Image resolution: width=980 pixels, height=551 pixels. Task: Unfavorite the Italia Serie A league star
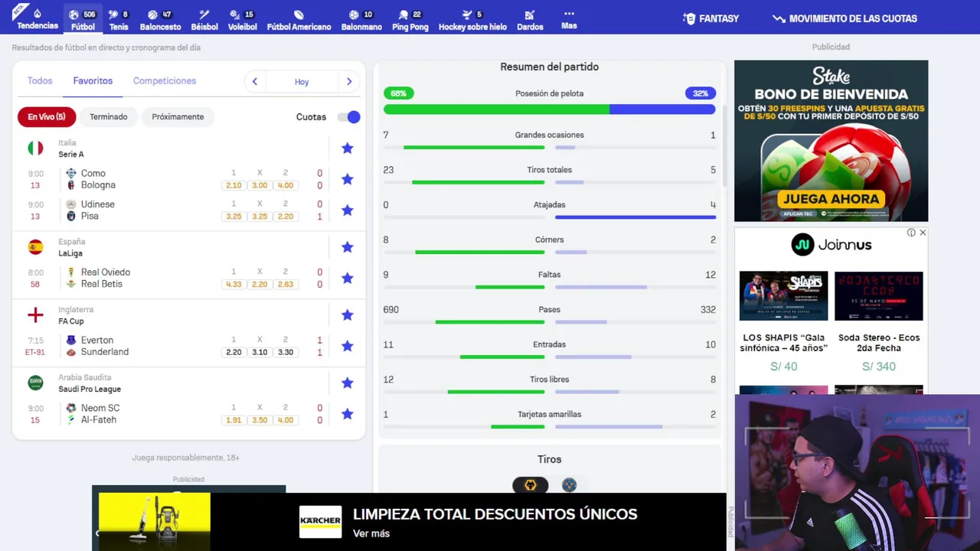coord(347,148)
